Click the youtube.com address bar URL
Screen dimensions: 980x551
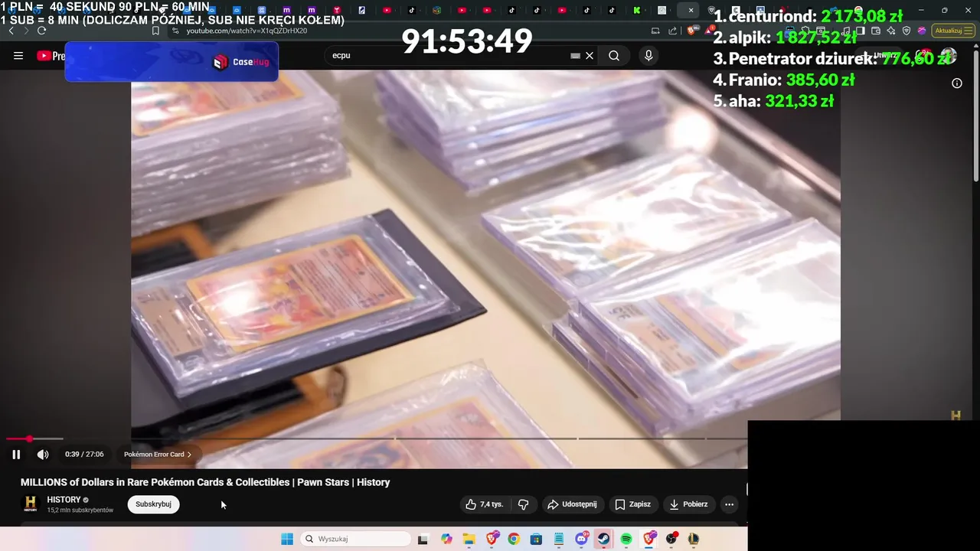pos(247,31)
